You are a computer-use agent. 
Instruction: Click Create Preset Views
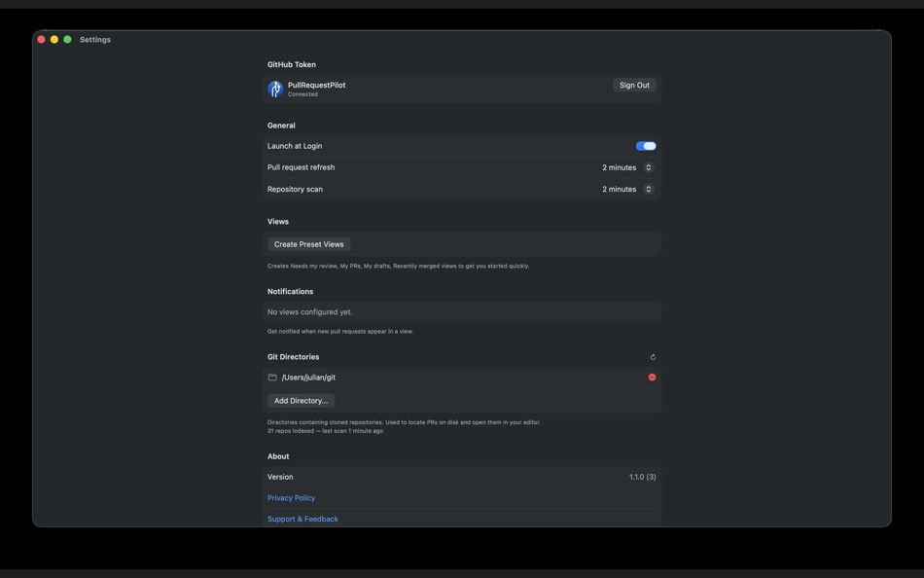(x=308, y=243)
